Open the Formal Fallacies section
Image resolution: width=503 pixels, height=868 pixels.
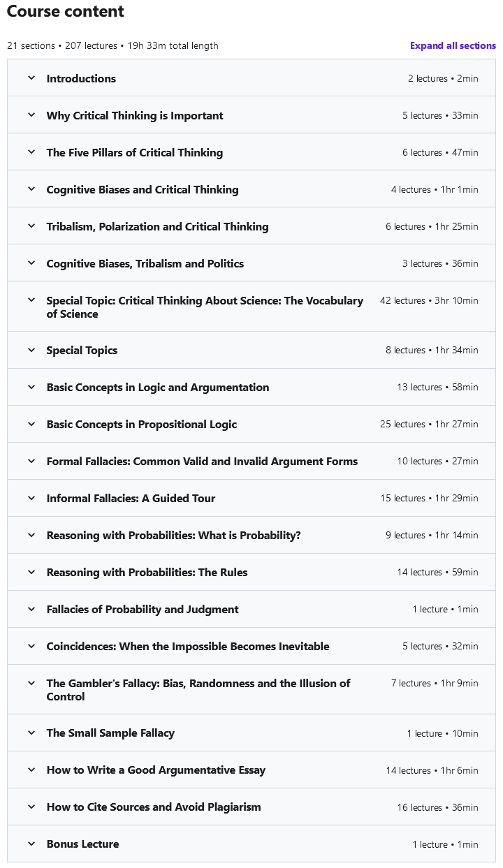pos(202,462)
